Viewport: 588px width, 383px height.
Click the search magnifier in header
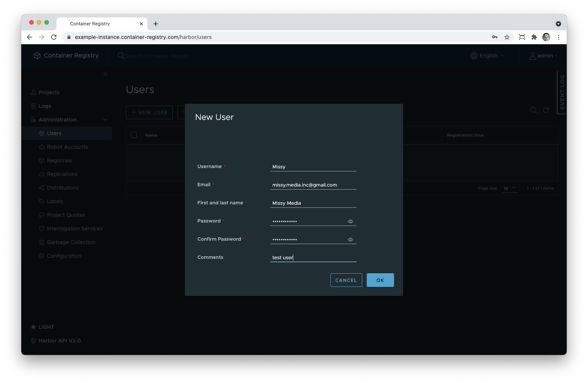[x=121, y=56]
